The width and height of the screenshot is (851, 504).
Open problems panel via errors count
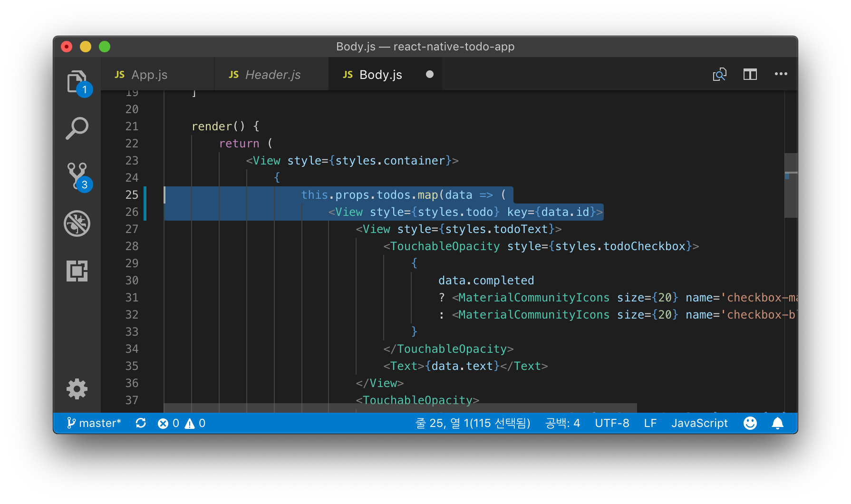(x=168, y=423)
